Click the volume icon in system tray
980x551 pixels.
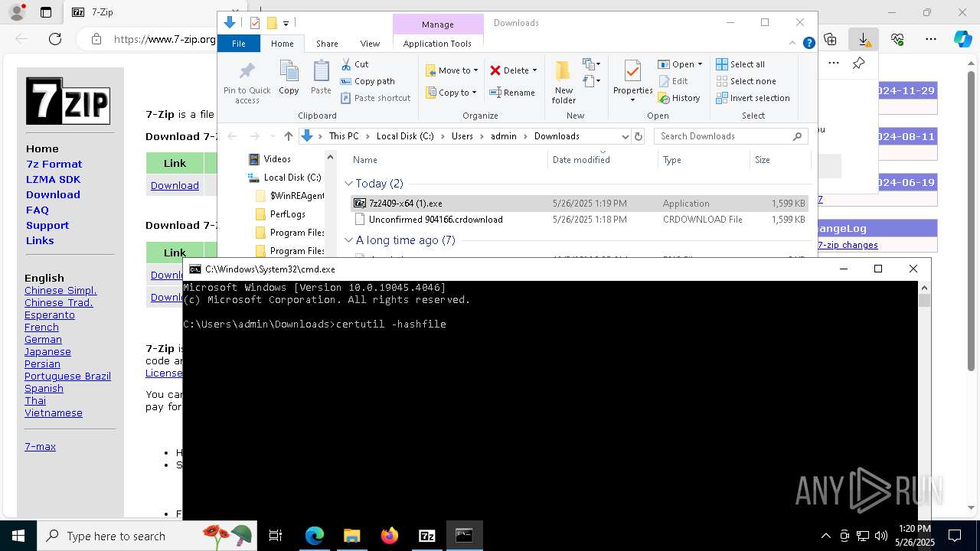coord(881,536)
